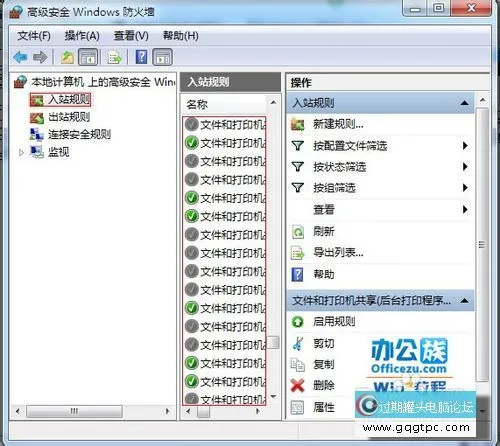
Task: Select 入站规则 in the left tree
Action: coord(60,99)
